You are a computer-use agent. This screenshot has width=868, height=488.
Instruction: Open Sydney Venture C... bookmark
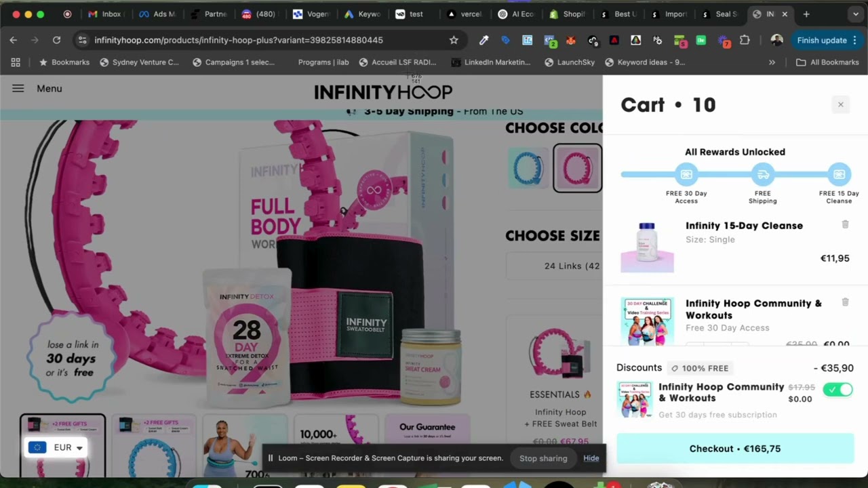[139, 62]
